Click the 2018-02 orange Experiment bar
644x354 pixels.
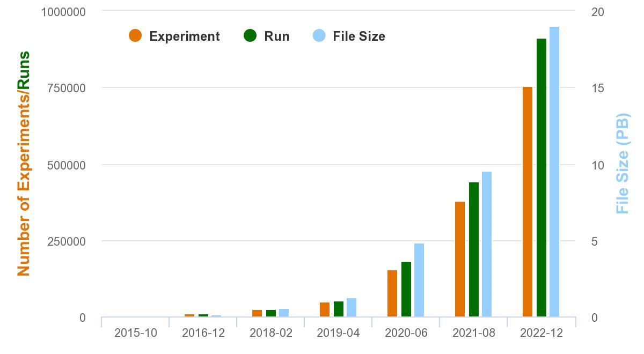pyautogui.click(x=257, y=313)
